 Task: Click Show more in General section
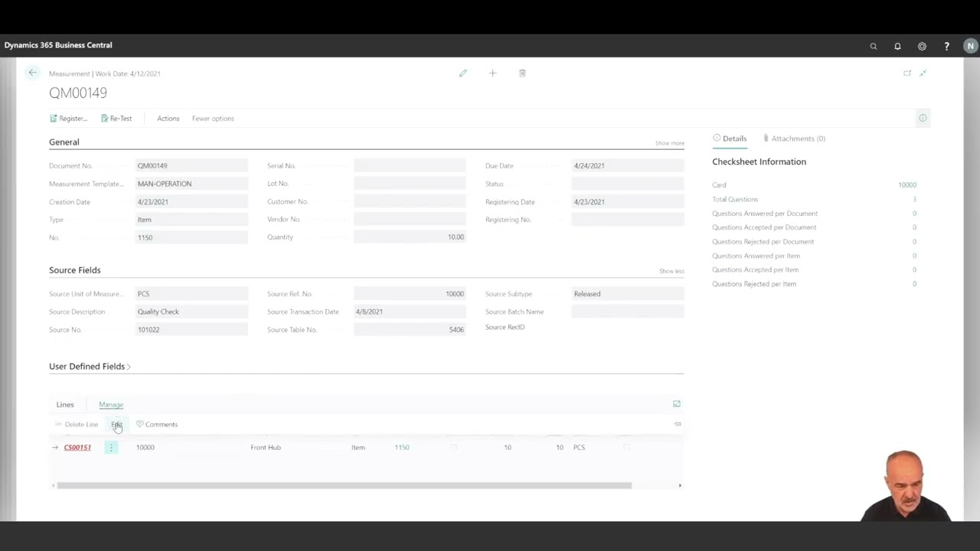coord(670,143)
